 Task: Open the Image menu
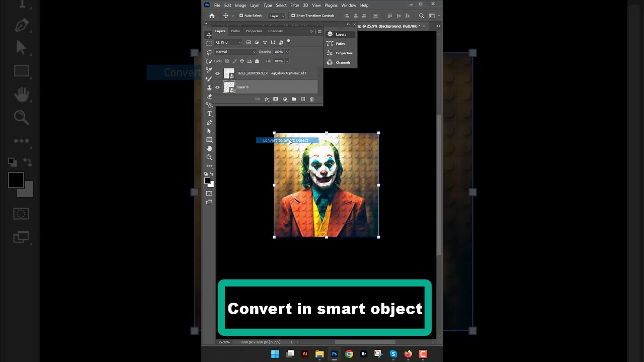point(240,5)
